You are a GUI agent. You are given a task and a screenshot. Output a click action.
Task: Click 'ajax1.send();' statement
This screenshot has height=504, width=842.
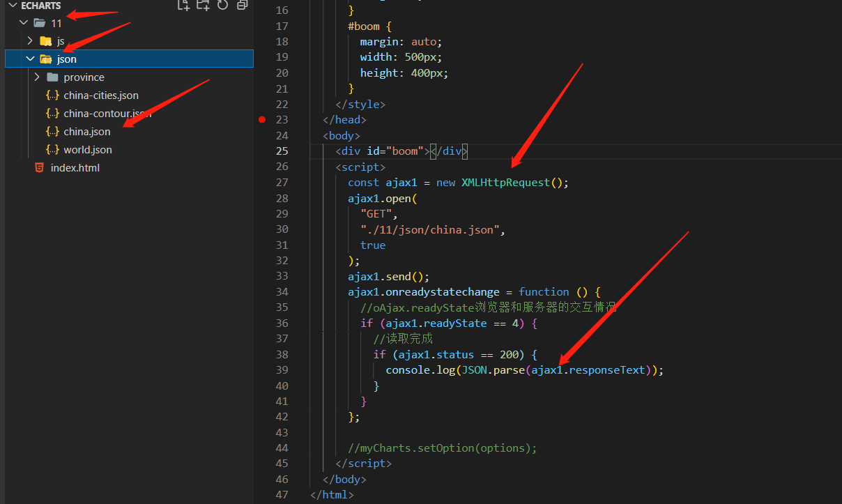click(389, 276)
